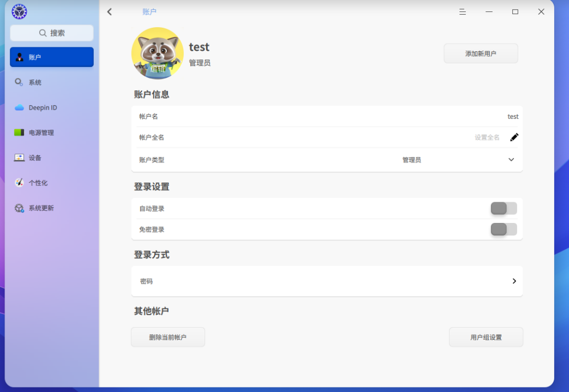
Task: Click the 帐户名 label
Action: point(148,117)
